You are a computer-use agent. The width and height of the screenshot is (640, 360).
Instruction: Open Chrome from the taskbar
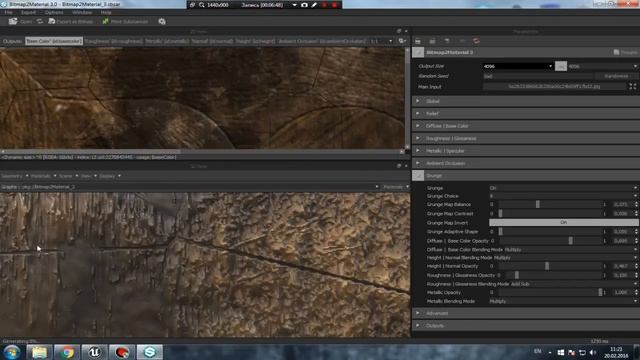pyautogui.click(x=67, y=352)
